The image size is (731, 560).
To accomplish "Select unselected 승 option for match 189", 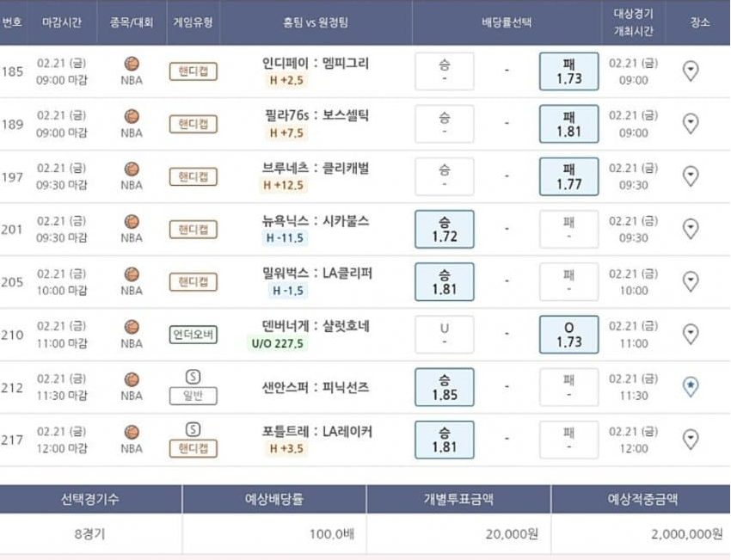I will 445,124.
